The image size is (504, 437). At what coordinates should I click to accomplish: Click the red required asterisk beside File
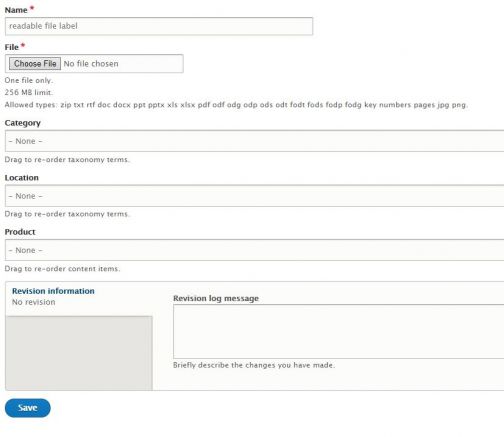[x=23, y=46]
